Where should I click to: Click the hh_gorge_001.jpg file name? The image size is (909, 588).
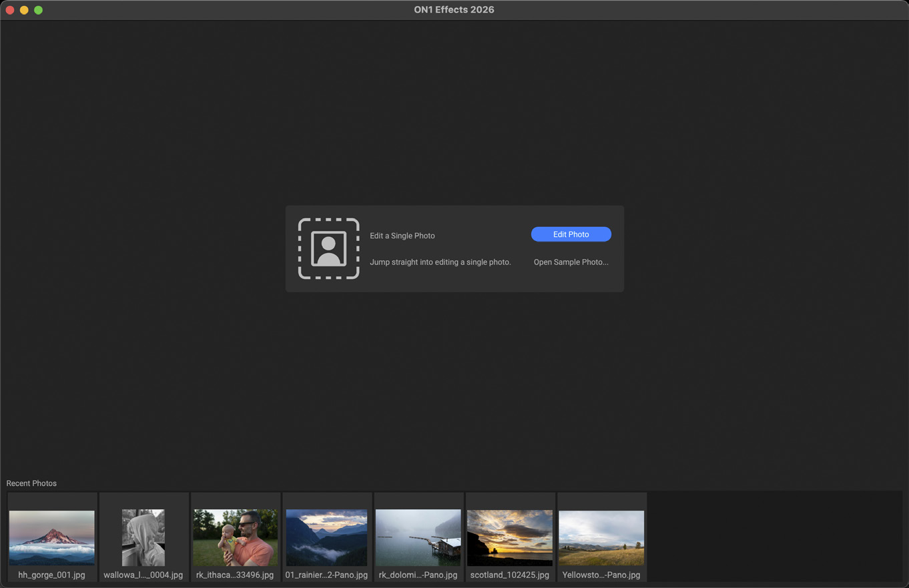52,575
